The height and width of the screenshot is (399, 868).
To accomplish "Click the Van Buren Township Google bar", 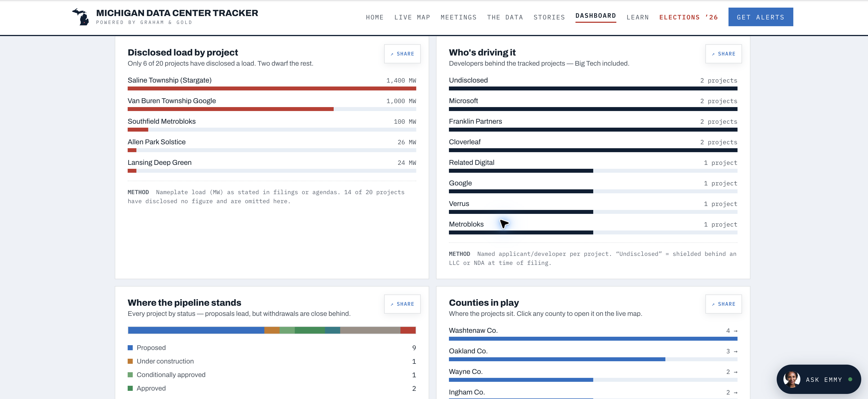I will 272,109.
